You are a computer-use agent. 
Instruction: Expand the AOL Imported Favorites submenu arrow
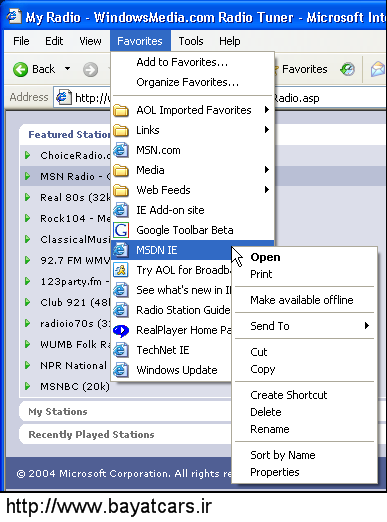tap(266, 109)
